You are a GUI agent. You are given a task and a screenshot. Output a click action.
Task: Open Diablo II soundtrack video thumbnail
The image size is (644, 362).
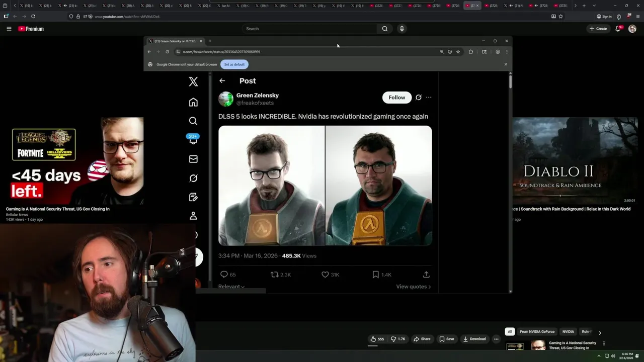click(x=575, y=160)
